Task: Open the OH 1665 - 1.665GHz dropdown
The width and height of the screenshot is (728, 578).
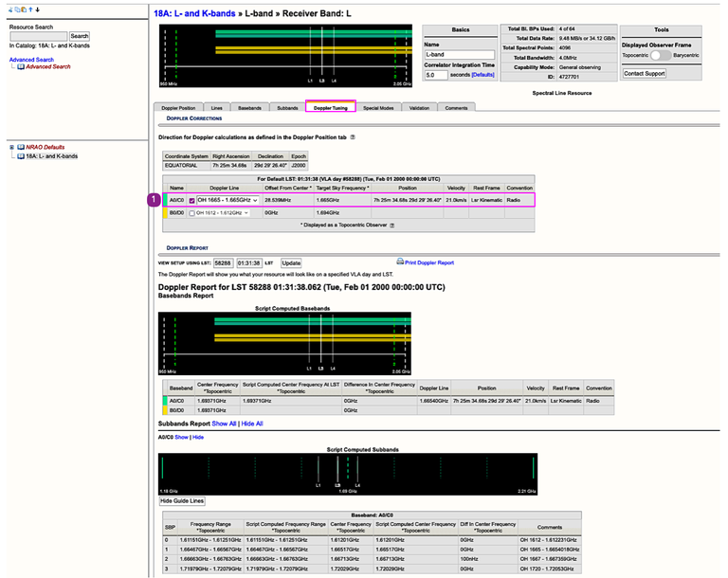Action: (227, 200)
